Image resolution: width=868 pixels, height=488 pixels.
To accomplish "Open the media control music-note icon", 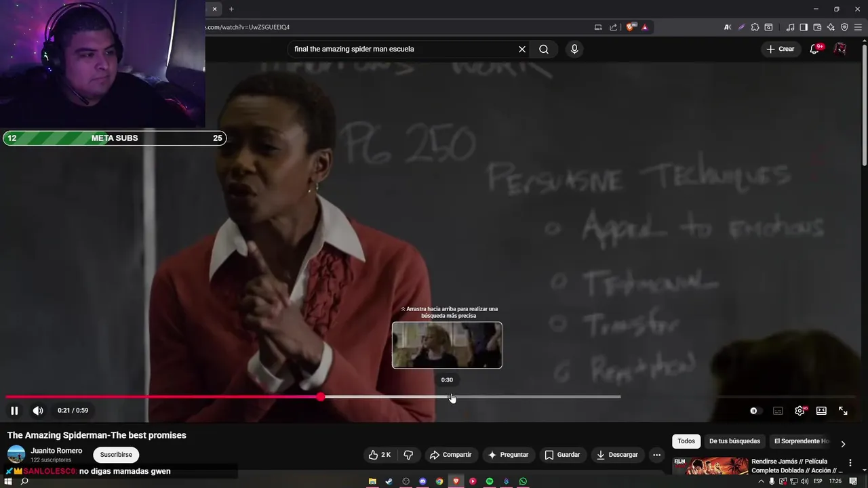I will point(790,27).
